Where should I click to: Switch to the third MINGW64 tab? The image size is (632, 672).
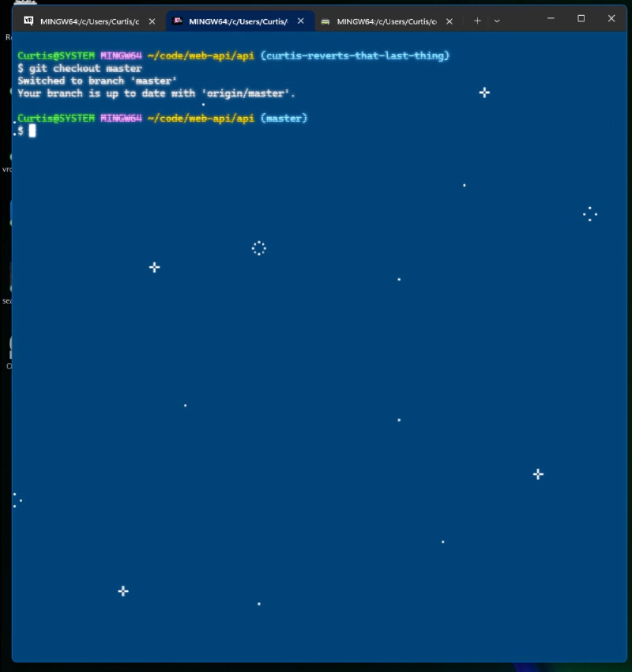(x=386, y=21)
